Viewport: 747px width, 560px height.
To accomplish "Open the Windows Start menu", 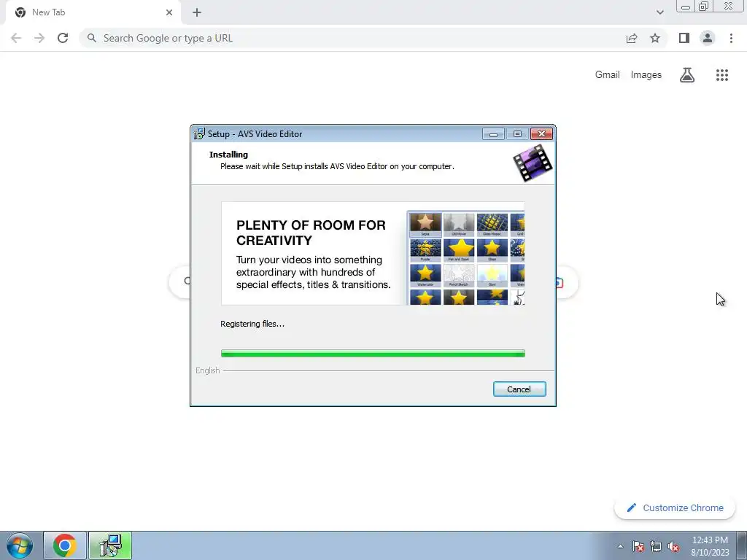I will [20, 545].
